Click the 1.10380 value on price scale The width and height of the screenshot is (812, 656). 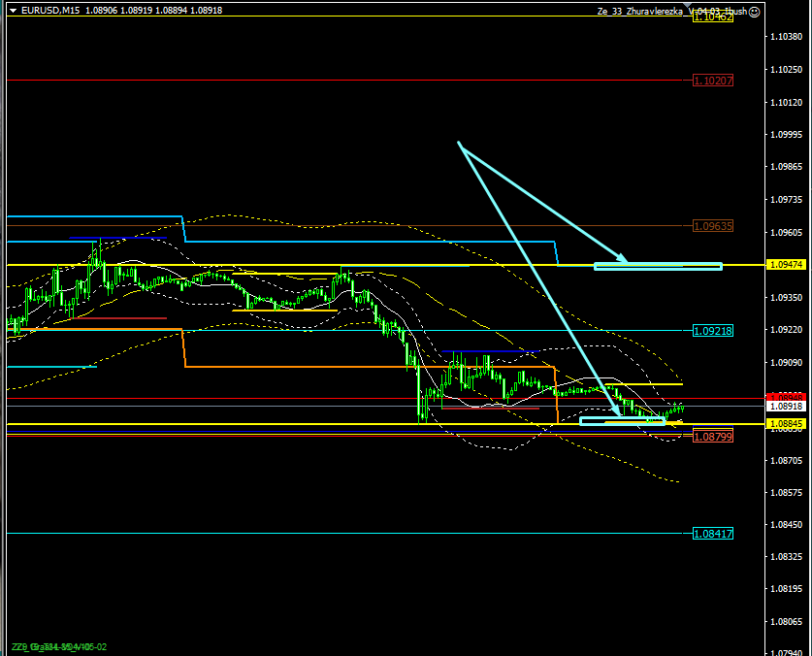pyautogui.click(x=785, y=38)
